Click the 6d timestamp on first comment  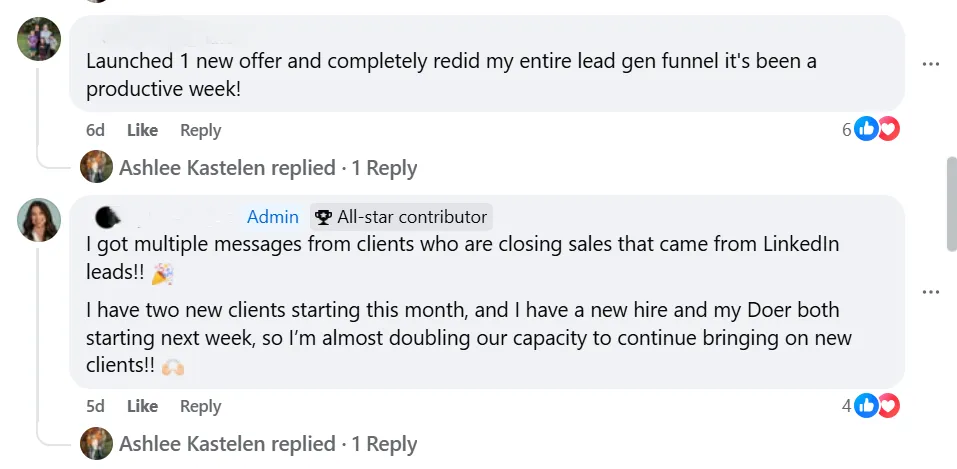pos(95,130)
